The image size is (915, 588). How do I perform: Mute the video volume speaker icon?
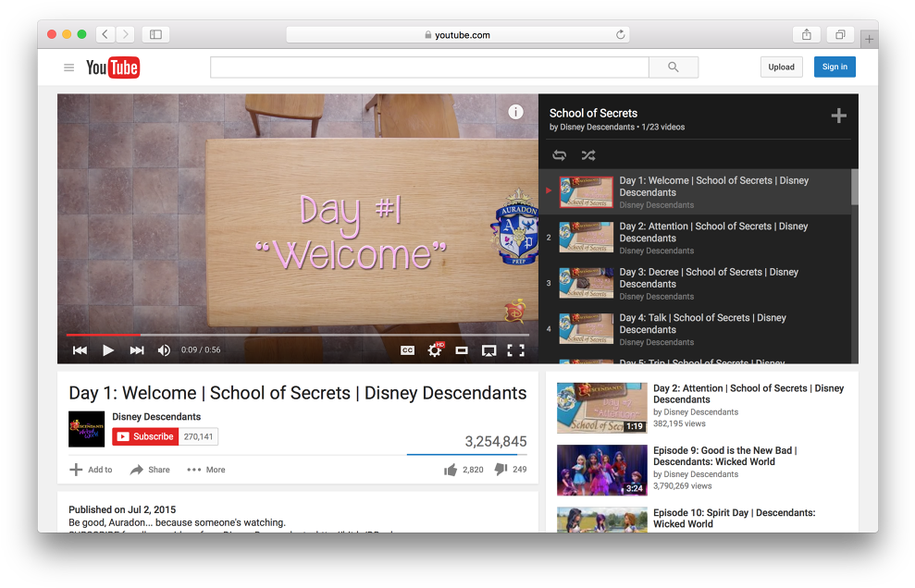click(x=164, y=350)
